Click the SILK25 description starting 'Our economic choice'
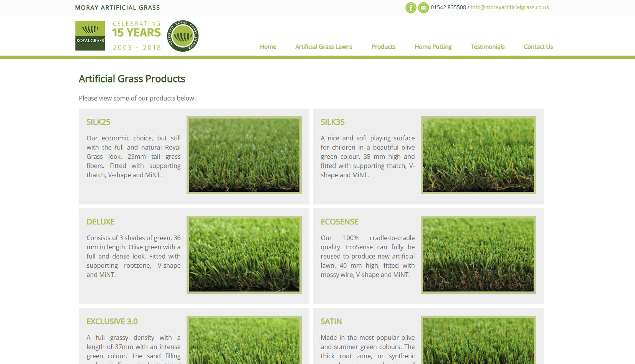Image resolution: width=635 pixels, height=364 pixels. click(x=134, y=156)
